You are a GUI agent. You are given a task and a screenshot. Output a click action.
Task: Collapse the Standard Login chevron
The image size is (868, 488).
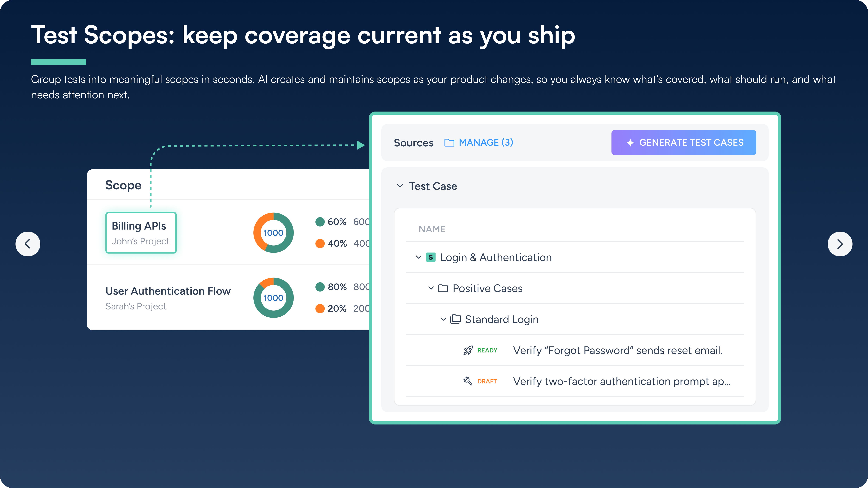pos(443,319)
